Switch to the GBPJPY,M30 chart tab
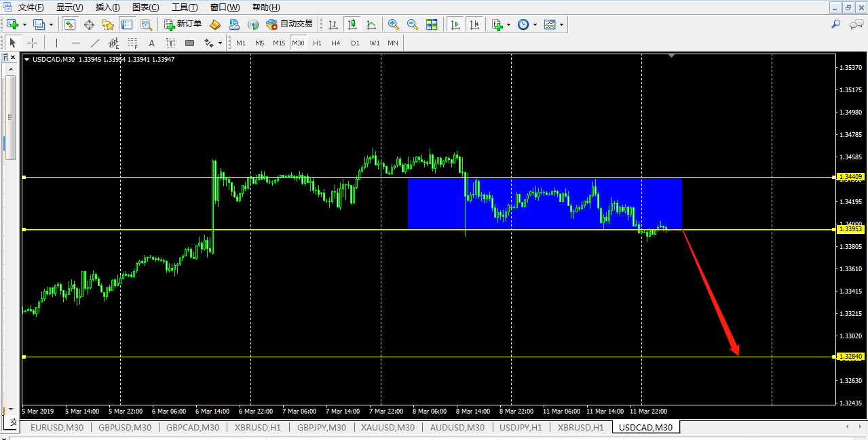868x440 pixels. coord(322,427)
